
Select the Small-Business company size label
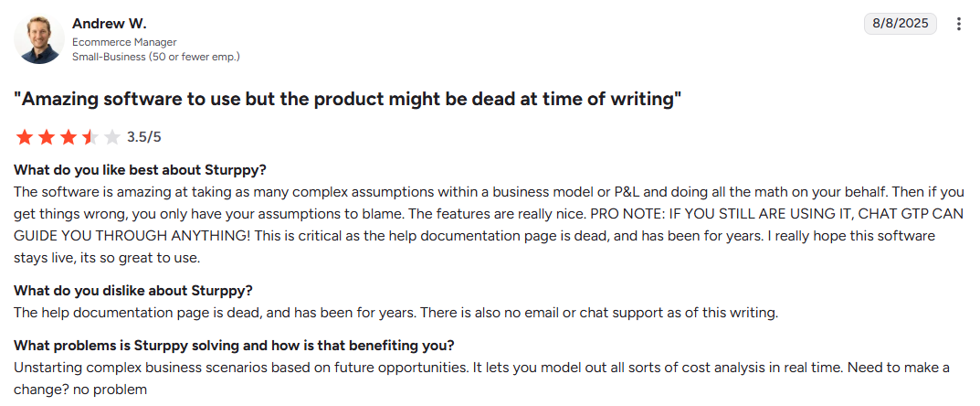156,57
